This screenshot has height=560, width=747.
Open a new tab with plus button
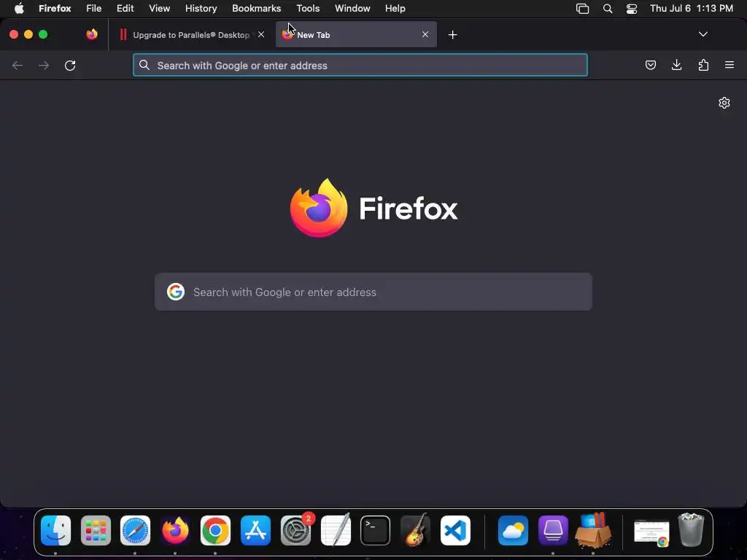[x=452, y=35]
